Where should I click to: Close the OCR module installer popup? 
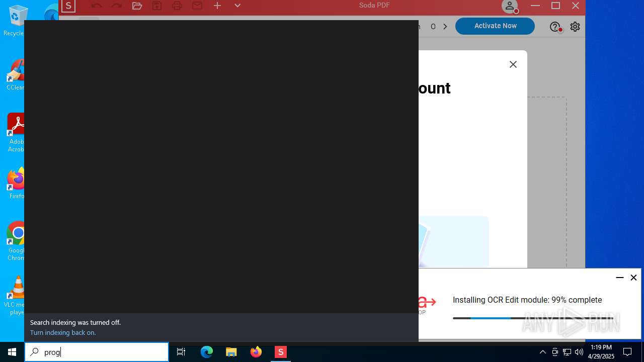(634, 278)
